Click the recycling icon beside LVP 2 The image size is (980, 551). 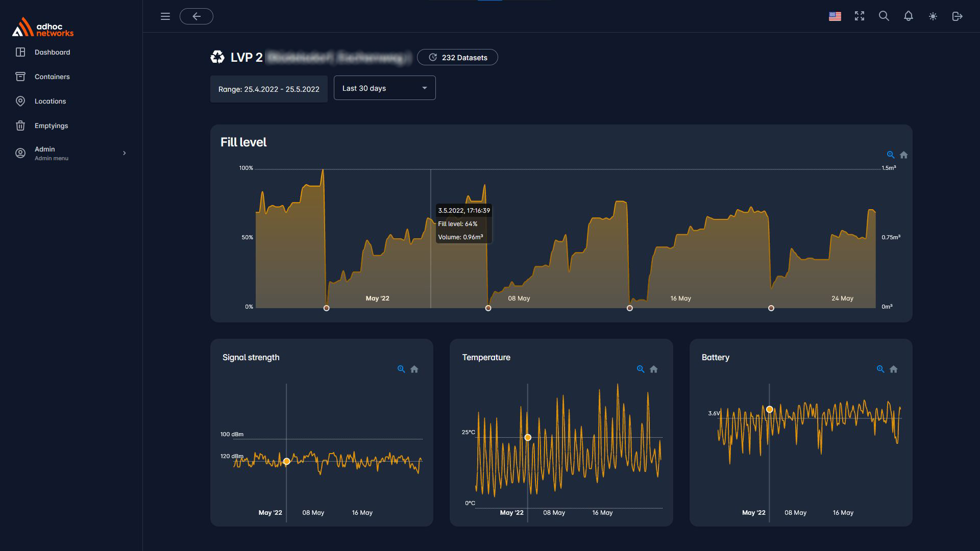point(217,57)
